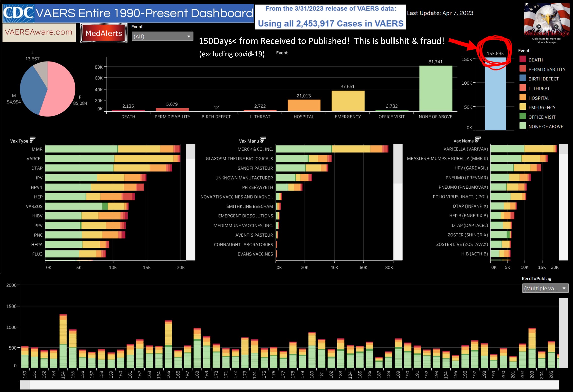Open the RecdToPubLag multiple values dropdown
The height and width of the screenshot is (392, 573).
pyautogui.click(x=545, y=288)
